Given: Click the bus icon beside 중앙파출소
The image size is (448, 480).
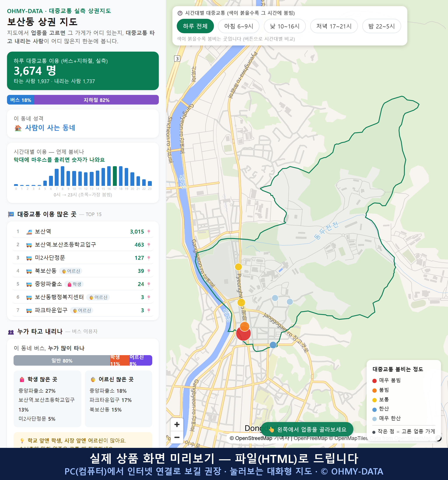Looking at the screenshot, I should point(29,284).
